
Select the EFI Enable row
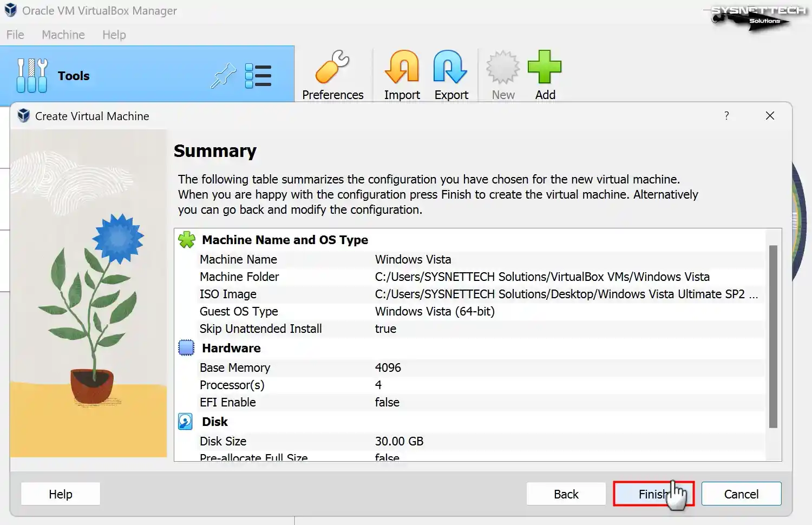tap(469, 402)
